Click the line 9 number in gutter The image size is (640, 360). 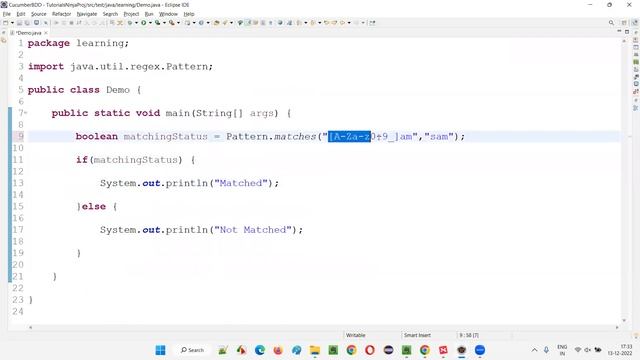tap(20, 136)
